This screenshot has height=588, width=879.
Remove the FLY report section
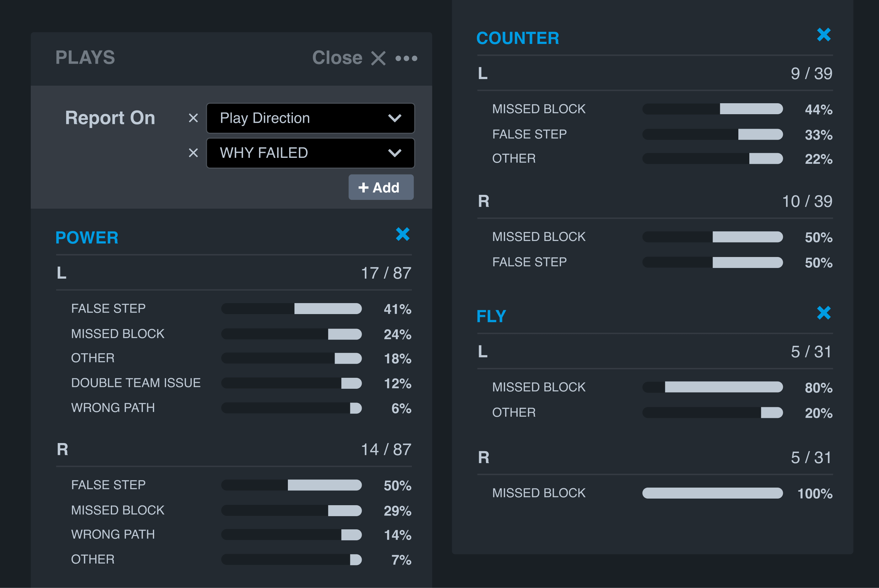point(823,313)
